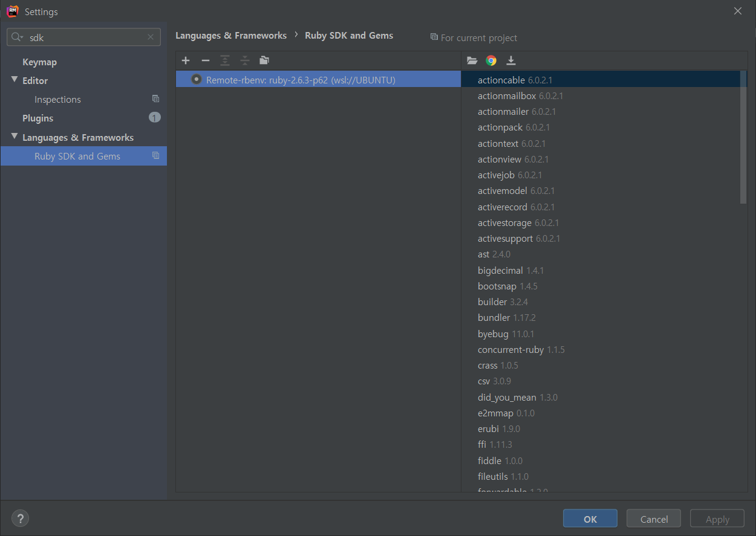Collapse the Editor tree node arrow
This screenshot has width=756, height=536.
pyautogui.click(x=15, y=80)
